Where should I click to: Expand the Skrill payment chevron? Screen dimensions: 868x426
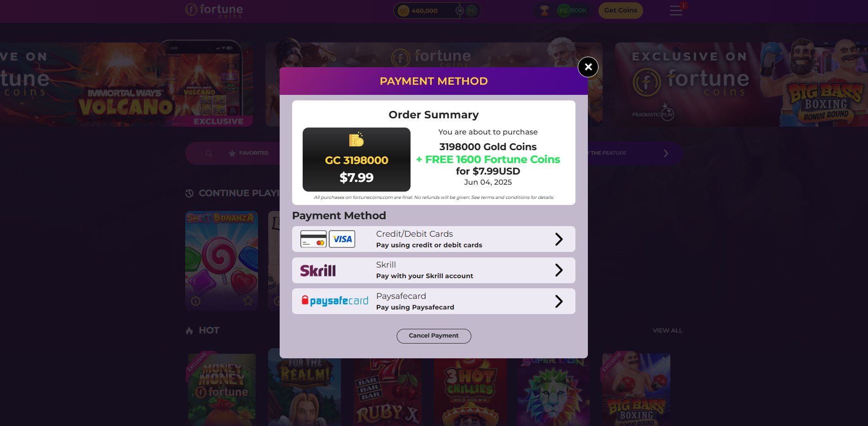559,270
